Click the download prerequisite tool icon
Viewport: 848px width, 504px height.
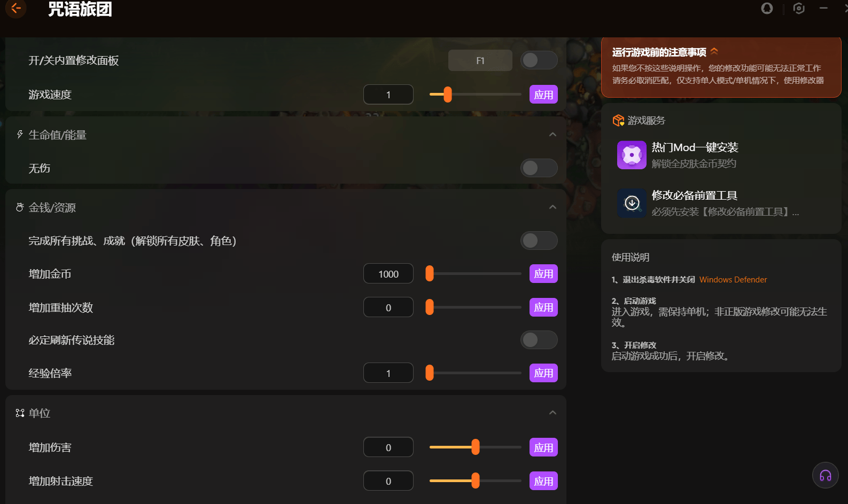(x=632, y=203)
